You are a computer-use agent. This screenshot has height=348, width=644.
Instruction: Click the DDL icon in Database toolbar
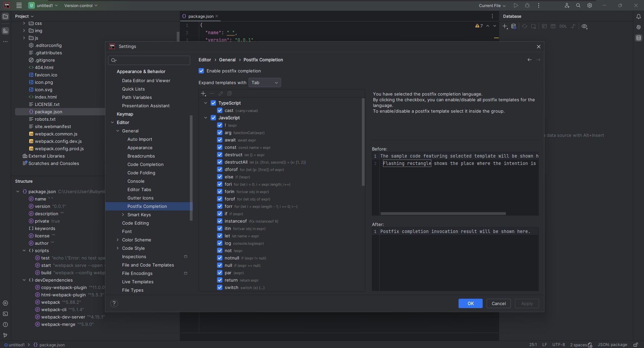click(x=563, y=26)
